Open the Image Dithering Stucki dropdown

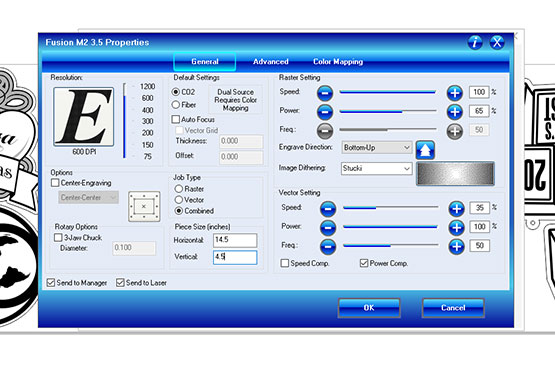pos(377,168)
